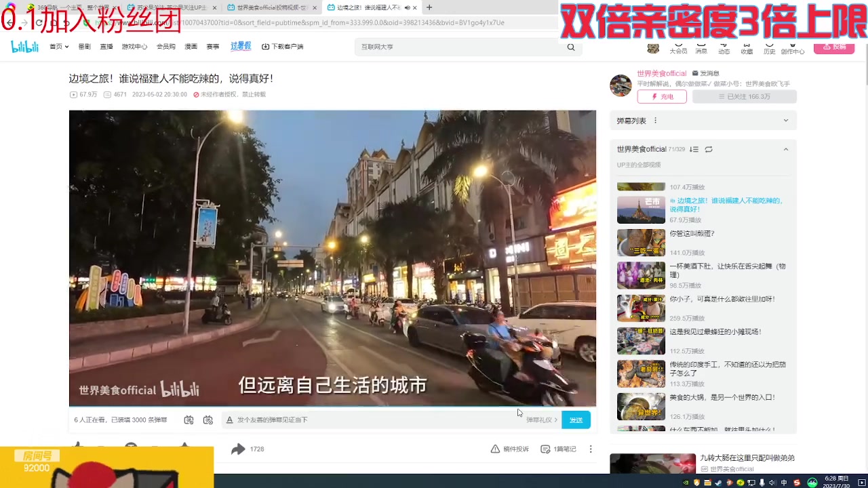868x488 pixels.
Task: Select the video 美食的大锅,是另一个世界的入口!
Action: point(722,398)
